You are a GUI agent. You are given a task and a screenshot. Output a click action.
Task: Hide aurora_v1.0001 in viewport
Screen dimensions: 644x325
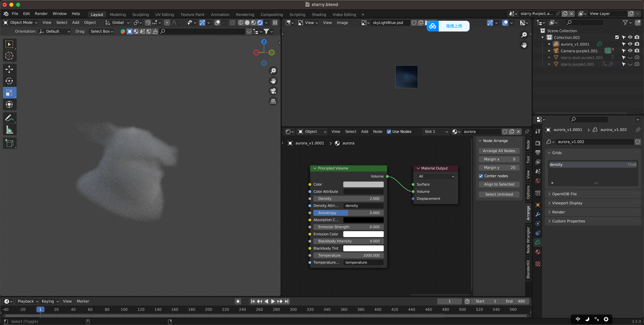click(630, 44)
